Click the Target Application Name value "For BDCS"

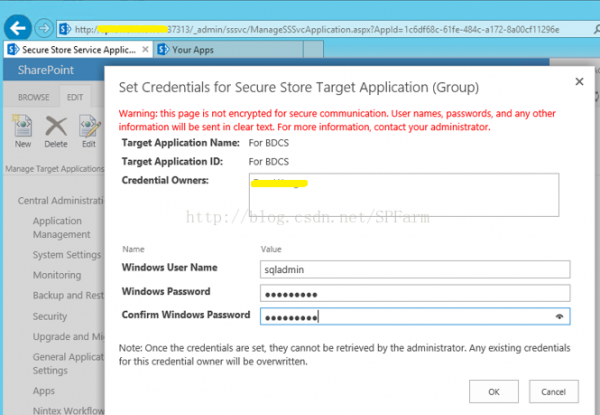[269, 143]
